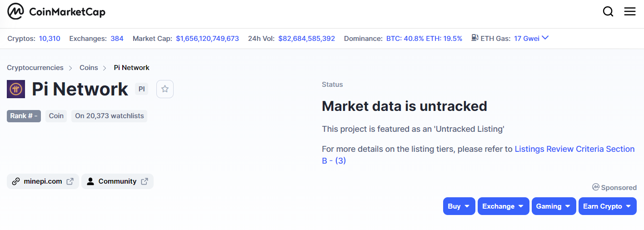The width and height of the screenshot is (644, 230).
Task: Open Listings Review Criteria Section B link
Action: click(x=478, y=155)
